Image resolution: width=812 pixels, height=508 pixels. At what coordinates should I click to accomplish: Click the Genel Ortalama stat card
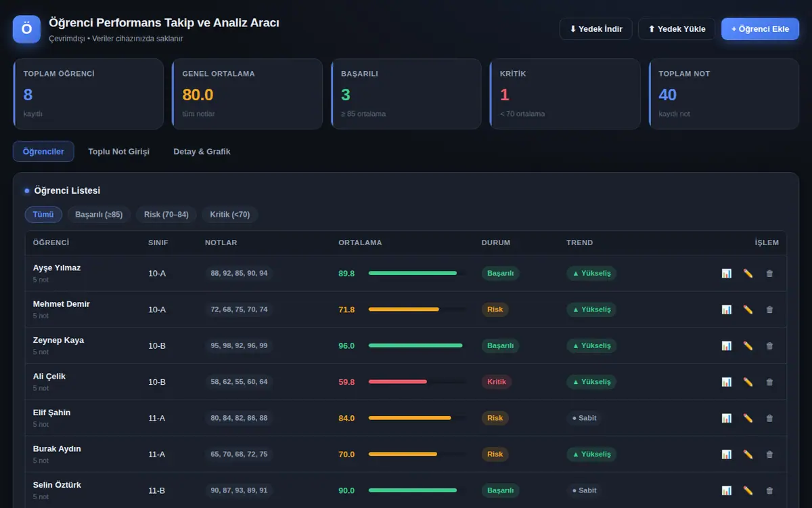247,93
